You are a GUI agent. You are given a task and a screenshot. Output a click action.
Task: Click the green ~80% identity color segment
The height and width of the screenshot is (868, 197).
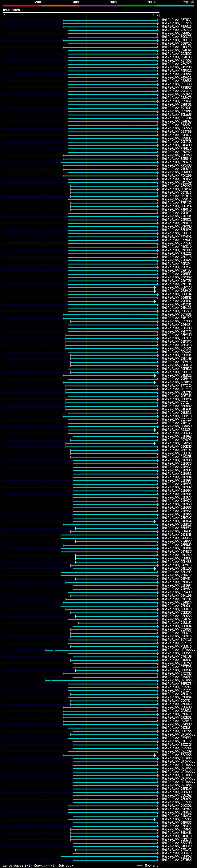[137, 6]
